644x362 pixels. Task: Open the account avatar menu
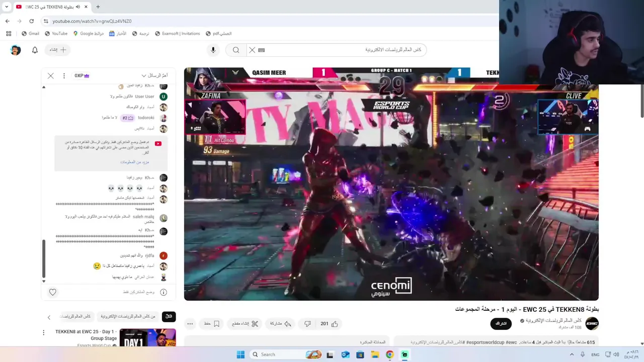point(16,50)
